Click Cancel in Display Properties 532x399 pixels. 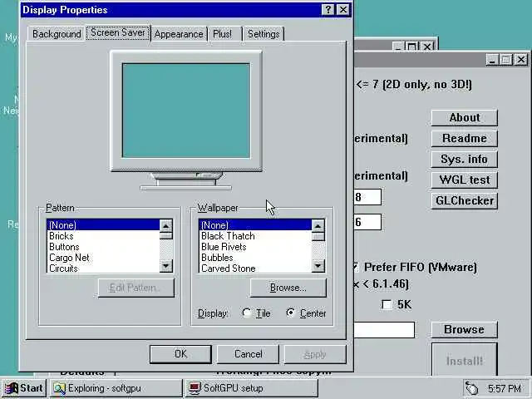pos(248,354)
